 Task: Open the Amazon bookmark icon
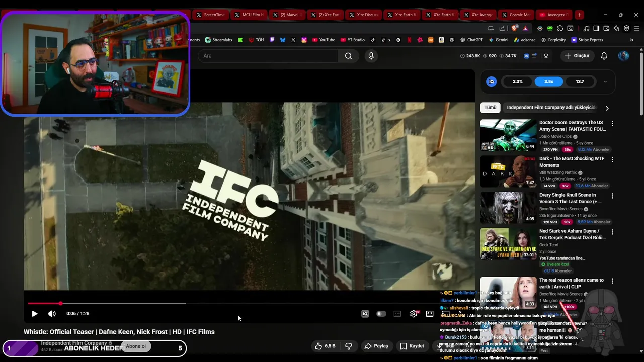tap(441, 40)
